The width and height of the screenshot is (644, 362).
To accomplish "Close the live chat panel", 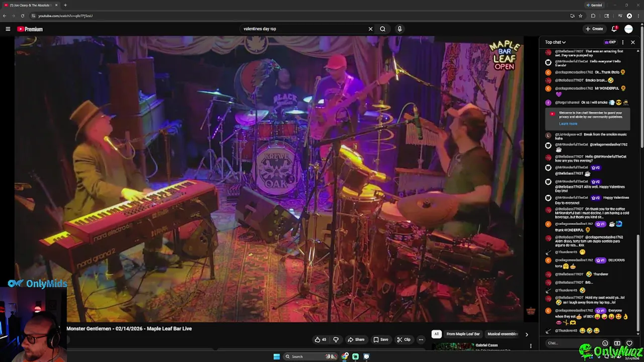I will 633,42.
